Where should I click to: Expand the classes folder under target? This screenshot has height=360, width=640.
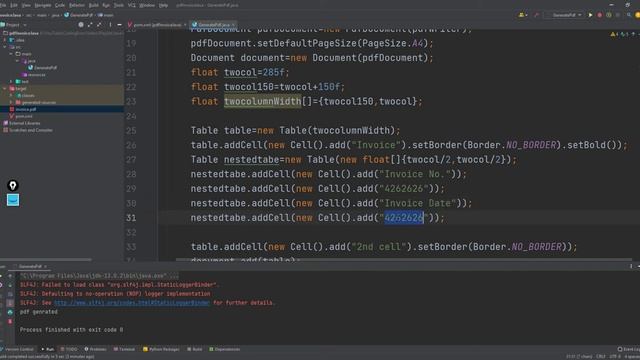pyautogui.click(x=11, y=96)
